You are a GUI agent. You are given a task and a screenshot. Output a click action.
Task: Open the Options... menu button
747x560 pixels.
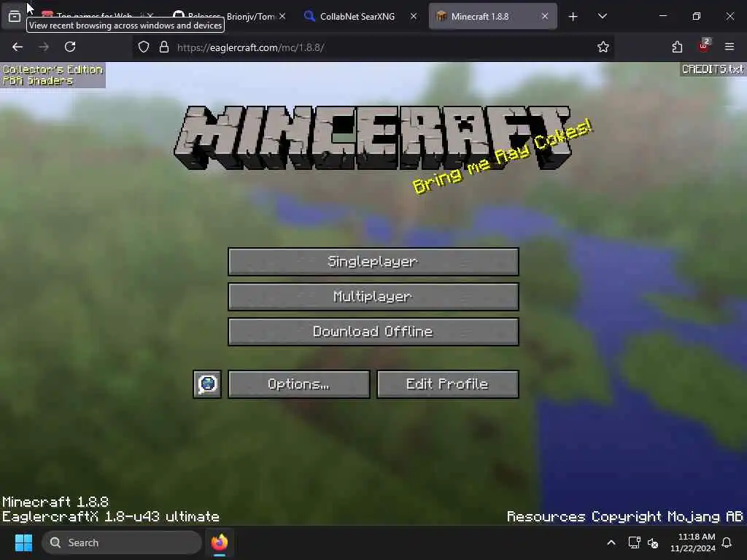tap(298, 384)
